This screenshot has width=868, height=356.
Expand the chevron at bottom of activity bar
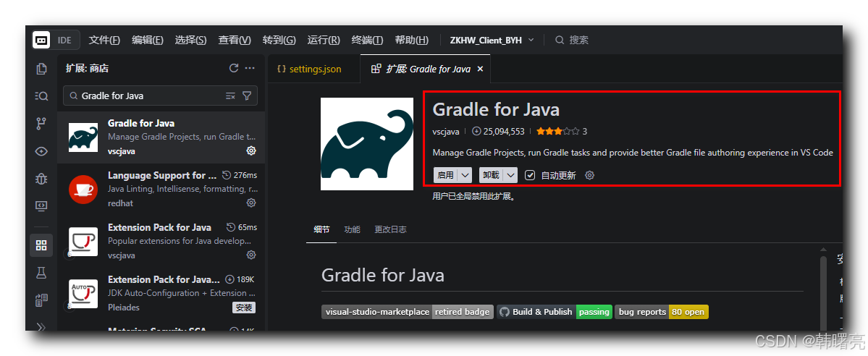41,326
